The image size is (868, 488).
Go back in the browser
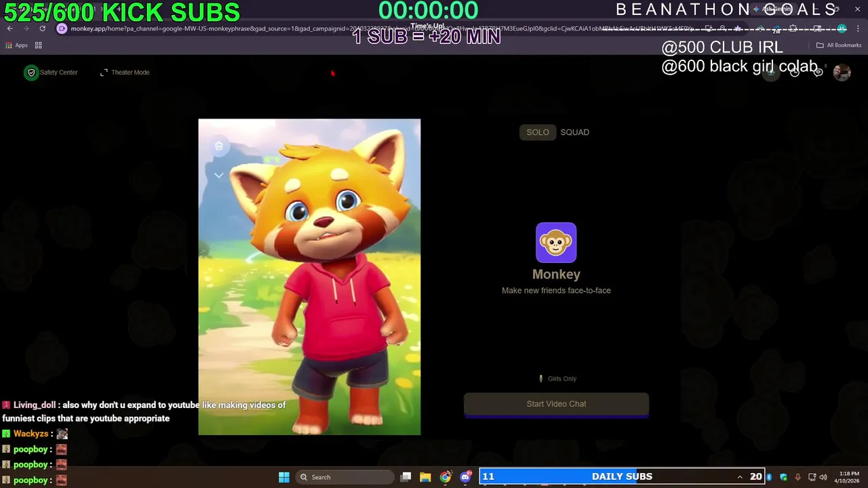[9, 28]
